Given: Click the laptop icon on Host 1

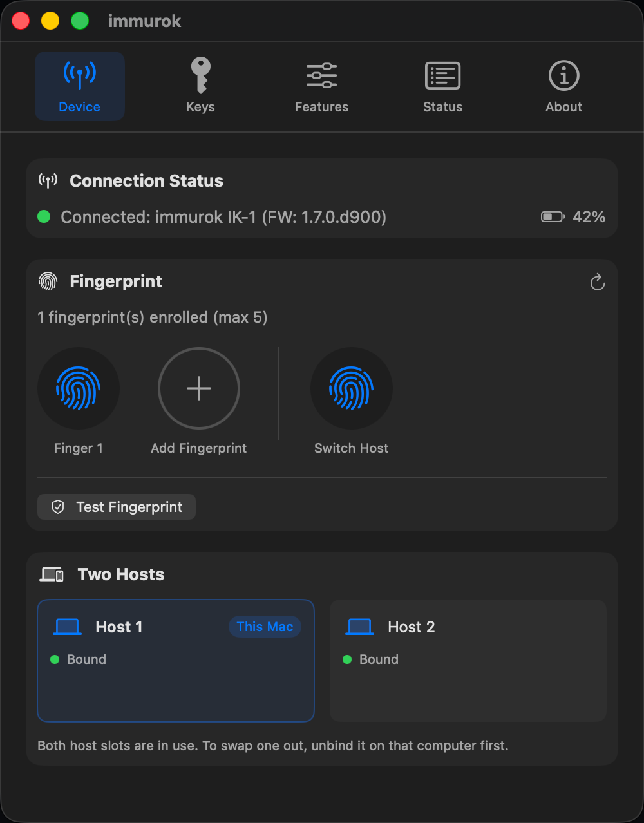Looking at the screenshot, I should coord(68,627).
